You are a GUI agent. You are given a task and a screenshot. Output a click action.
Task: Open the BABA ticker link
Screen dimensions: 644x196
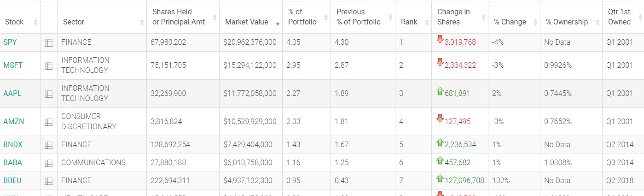point(12,162)
